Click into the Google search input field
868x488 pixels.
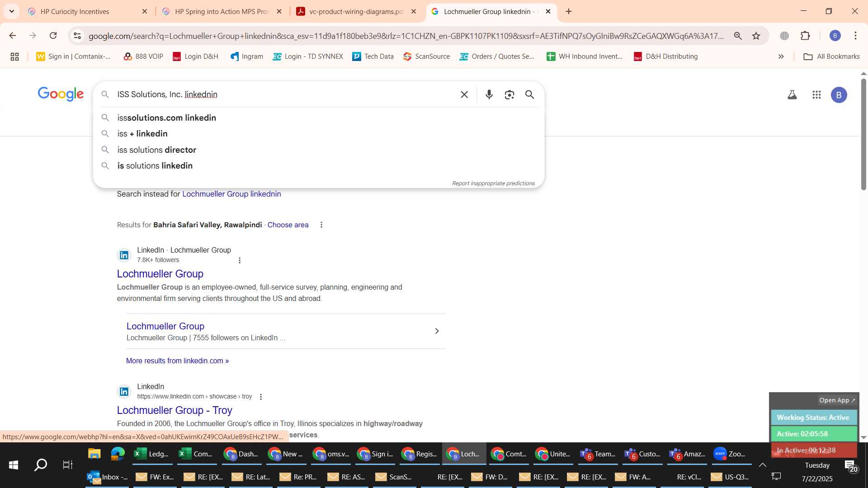click(x=285, y=94)
